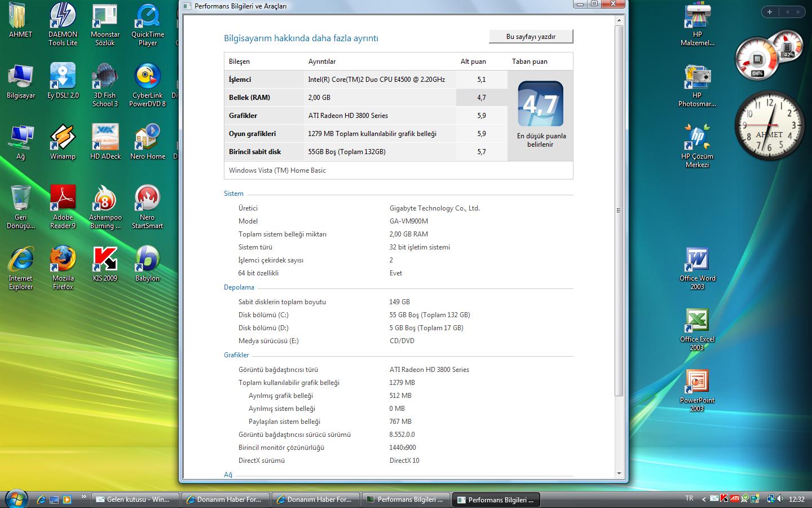The height and width of the screenshot is (508, 812).
Task: Click the GA-VM900M model value
Action: [409, 221]
